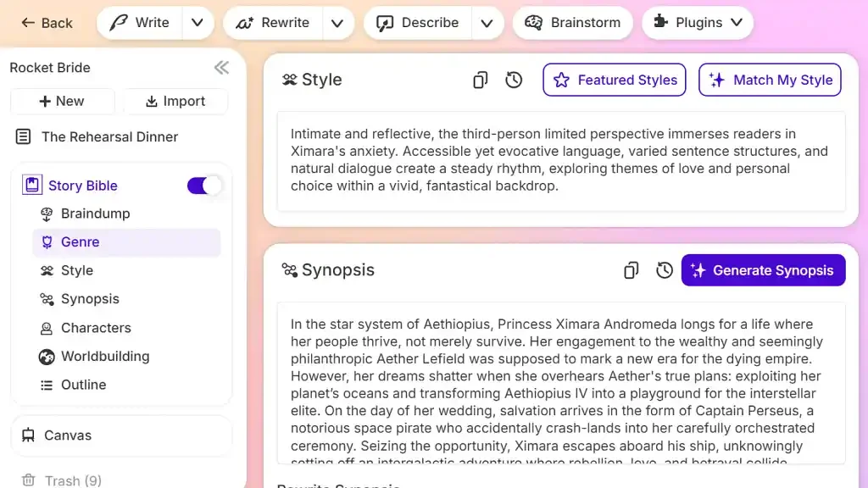The image size is (868, 488).
Task: Open the Canvas panel
Action: [68, 435]
